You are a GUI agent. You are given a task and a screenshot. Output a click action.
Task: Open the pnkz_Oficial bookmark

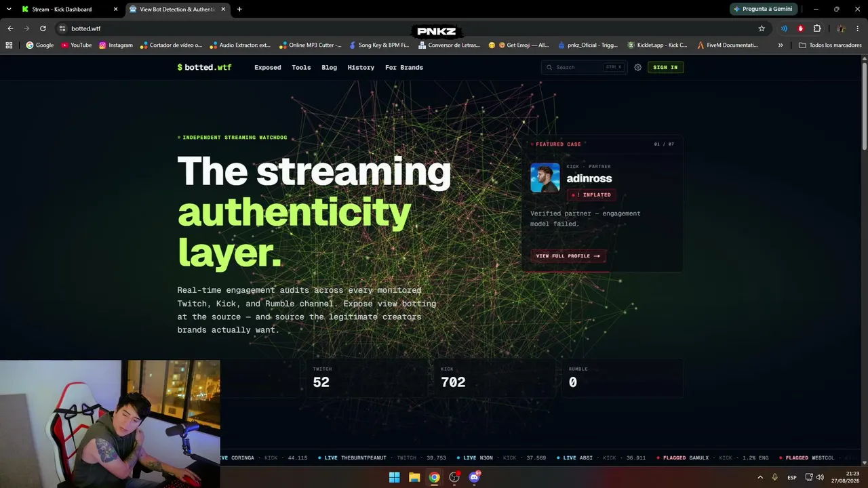588,45
